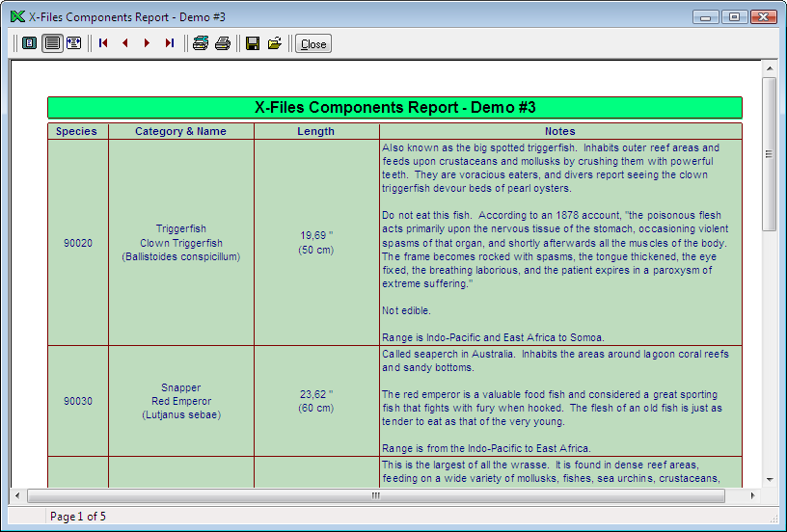Open a report file with folder icon
Viewport: 787px width, 532px height.
(x=275, y=43)
